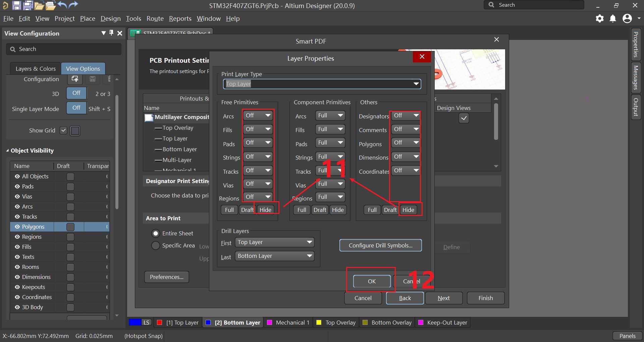Click Draft under Others group
Image resolution: width=644 pixels, height=342 pixels.
pos(390,210)
